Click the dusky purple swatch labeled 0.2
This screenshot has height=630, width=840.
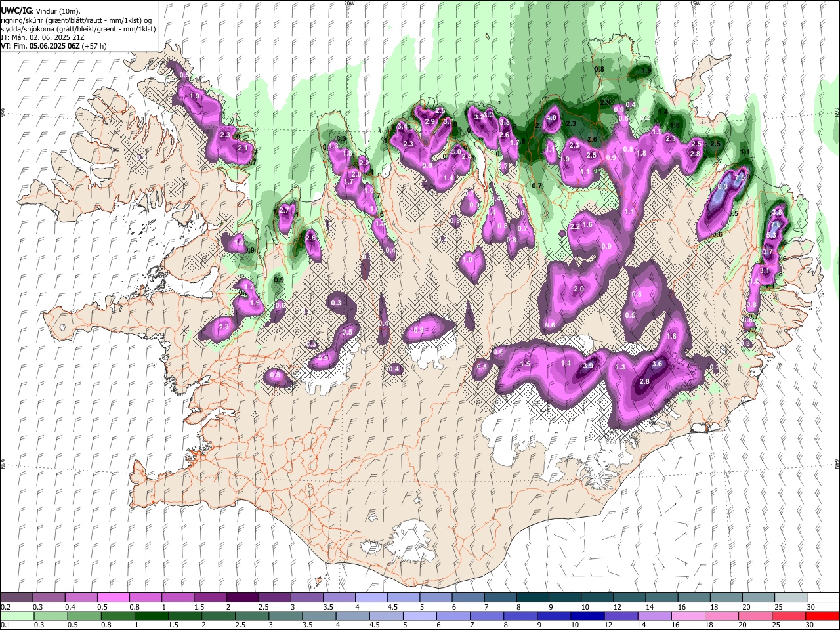tap(16, 598)
